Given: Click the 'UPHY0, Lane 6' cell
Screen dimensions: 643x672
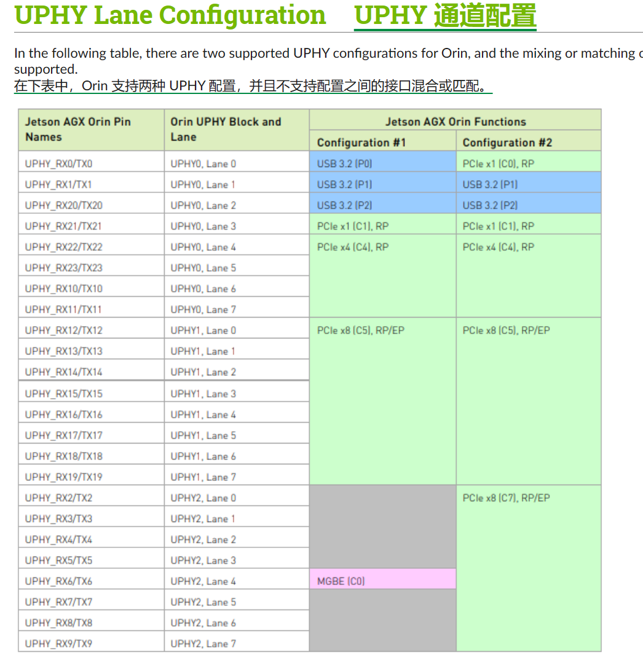Looking at the screenshot, I should (x=237, y=287).
